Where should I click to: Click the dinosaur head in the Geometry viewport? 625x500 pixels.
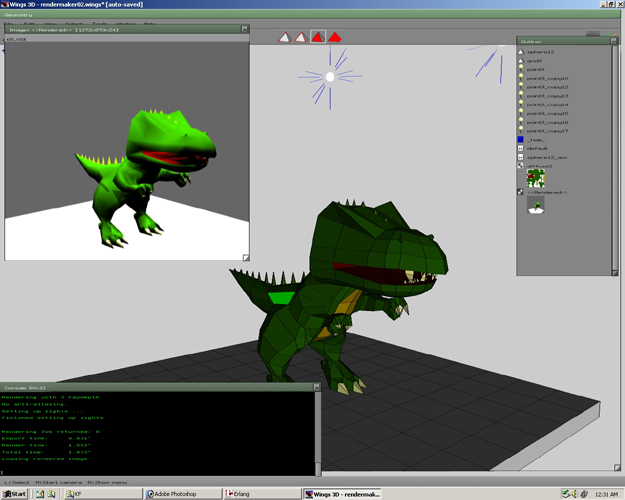point(379,249)
